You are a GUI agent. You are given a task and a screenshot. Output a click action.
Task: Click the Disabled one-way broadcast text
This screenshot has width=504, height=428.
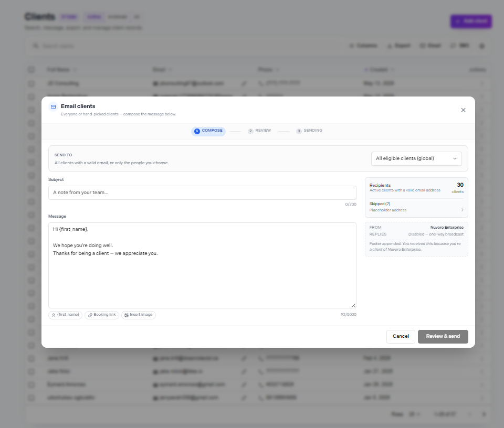click(x=436, y=234)
